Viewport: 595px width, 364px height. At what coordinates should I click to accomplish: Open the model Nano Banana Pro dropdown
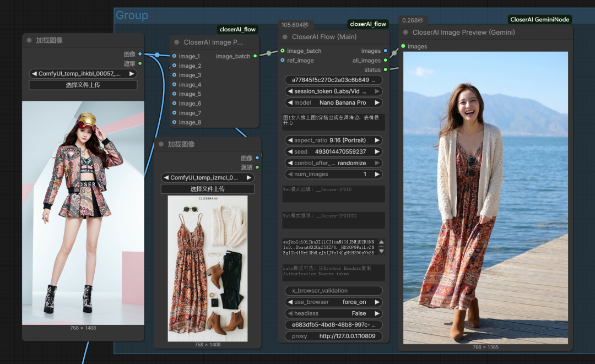[x=333, y=102]
